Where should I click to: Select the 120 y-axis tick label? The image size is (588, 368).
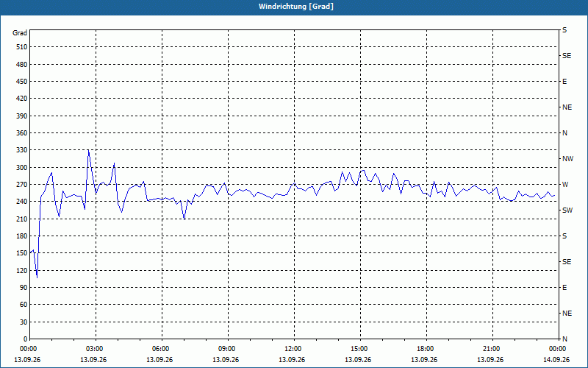coord(22,270)
